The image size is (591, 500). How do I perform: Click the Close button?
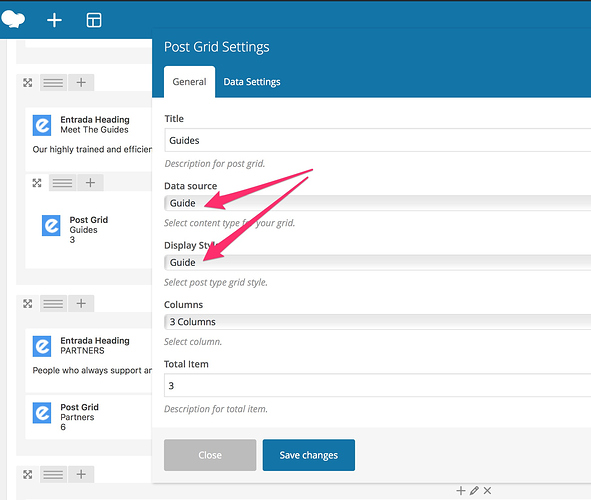[x=210, y=455]
